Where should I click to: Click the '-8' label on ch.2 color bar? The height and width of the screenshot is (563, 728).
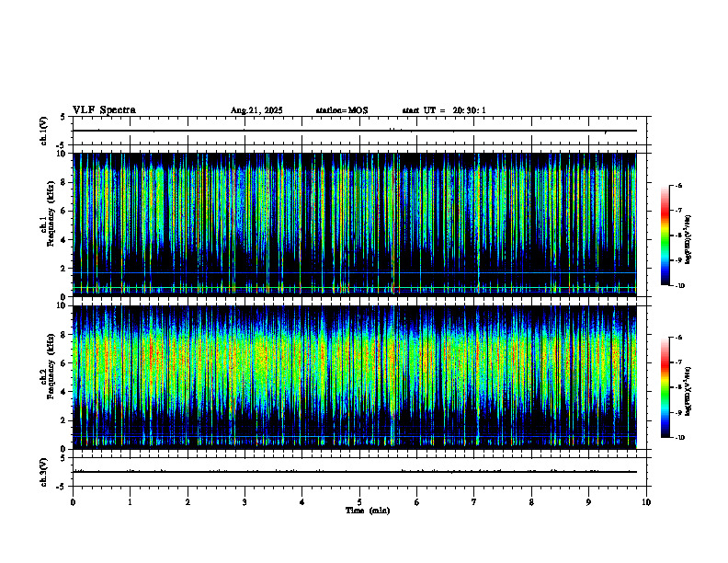click(x=678, y=387)
